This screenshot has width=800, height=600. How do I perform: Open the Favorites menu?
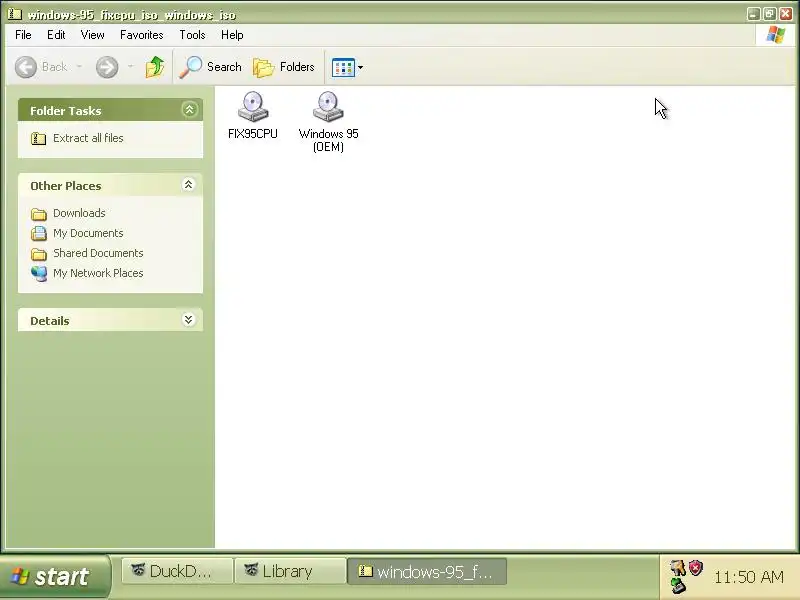(x=141, y=35)
